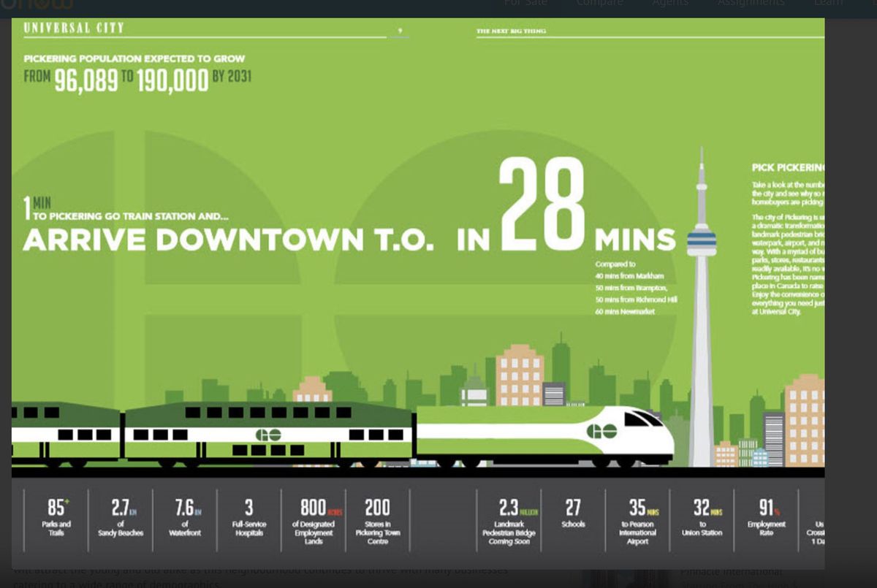Open the Learn menu item

828,4
